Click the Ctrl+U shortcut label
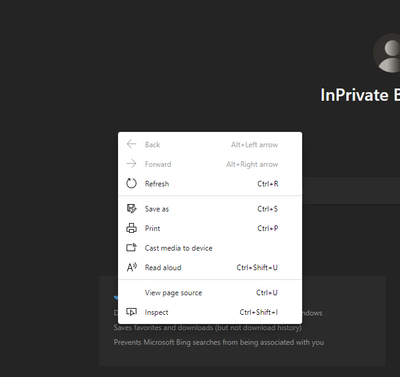 [267, 293]
